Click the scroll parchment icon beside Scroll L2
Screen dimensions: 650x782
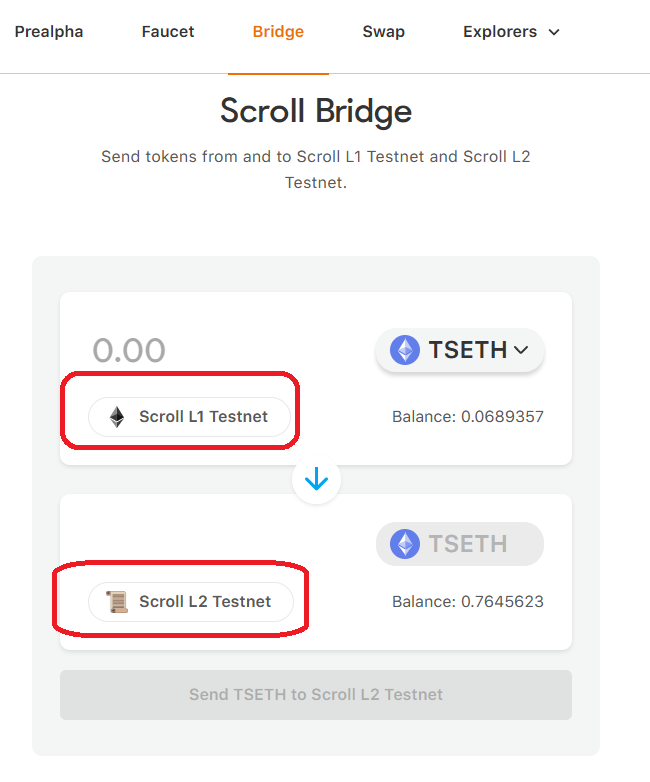117,602
